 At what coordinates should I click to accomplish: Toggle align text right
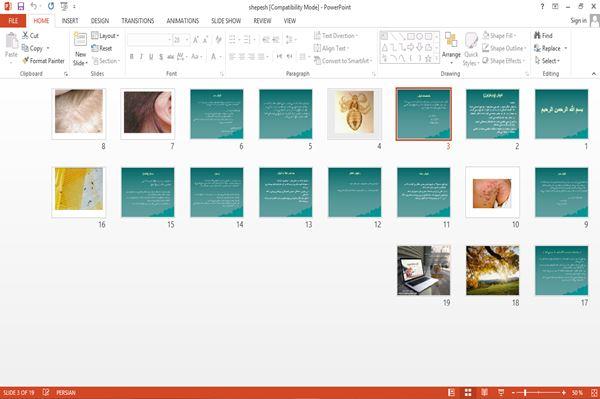(x=251, y=57)
